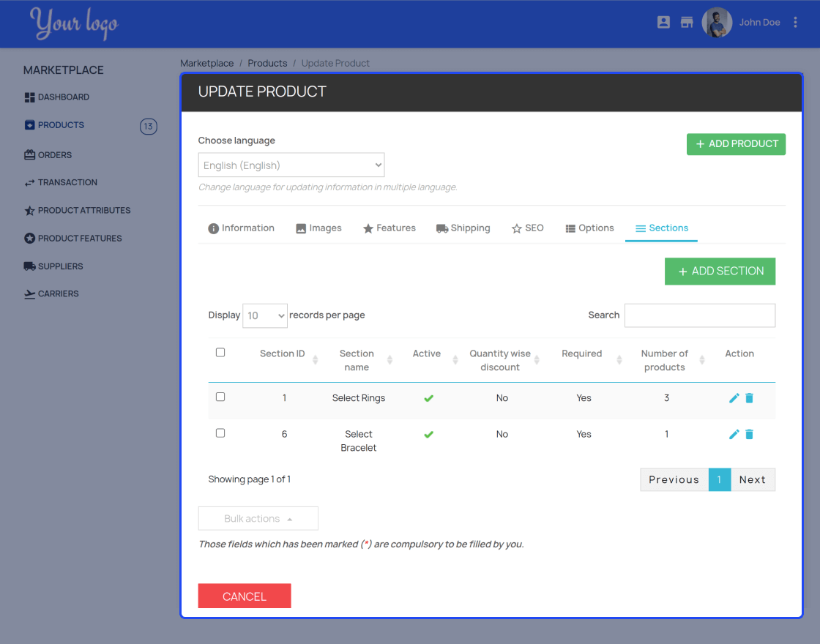Switch to the Shipping tab

(x=463, y=228)
